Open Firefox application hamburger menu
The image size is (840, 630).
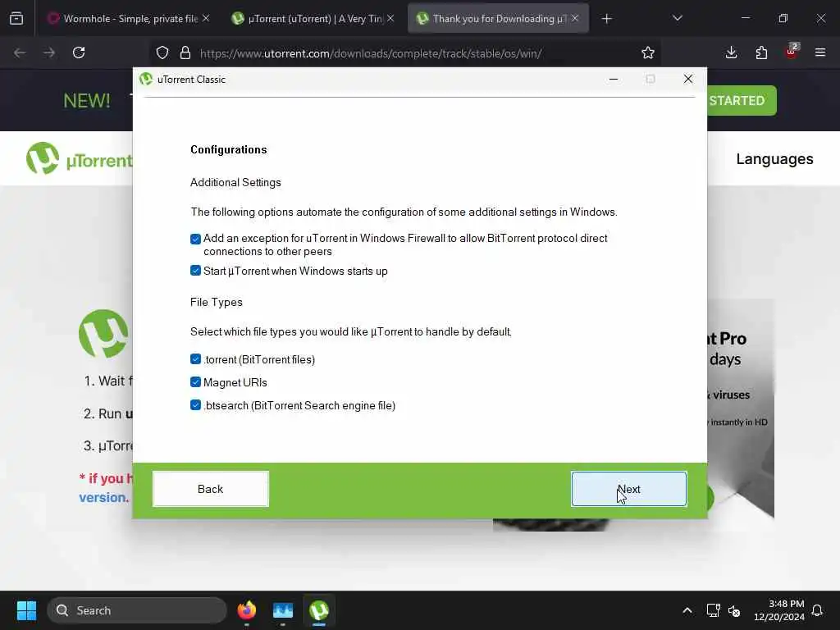point(820,52)
